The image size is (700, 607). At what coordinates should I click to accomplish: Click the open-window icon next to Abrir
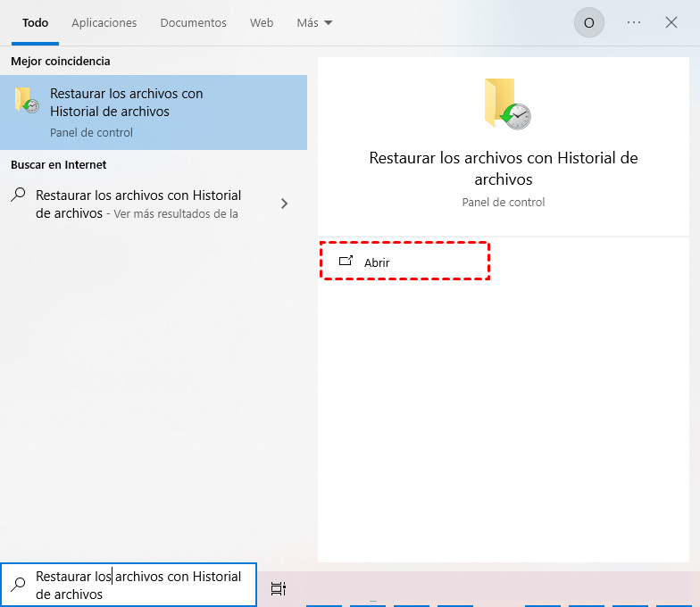click(346, 261)
